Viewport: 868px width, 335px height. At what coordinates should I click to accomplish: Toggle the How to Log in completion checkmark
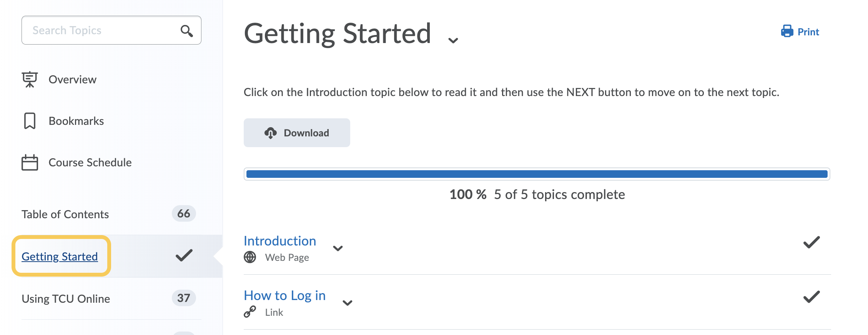(811, 297)
